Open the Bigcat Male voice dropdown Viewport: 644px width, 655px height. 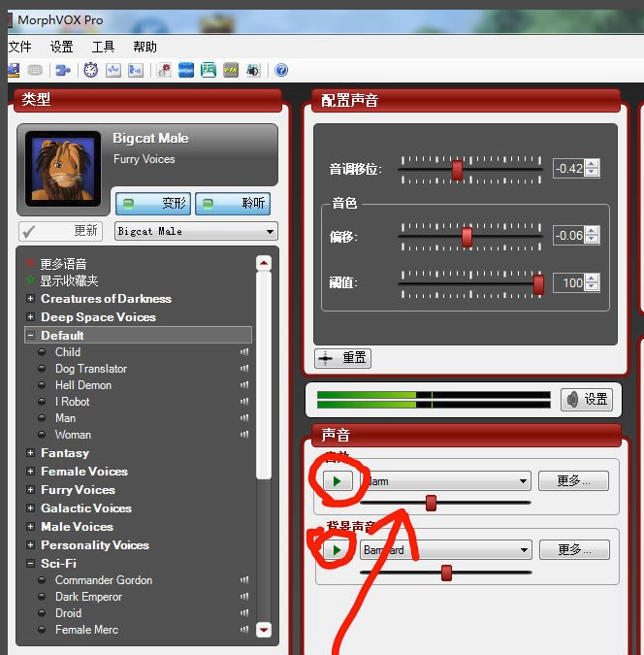(196, 231)
